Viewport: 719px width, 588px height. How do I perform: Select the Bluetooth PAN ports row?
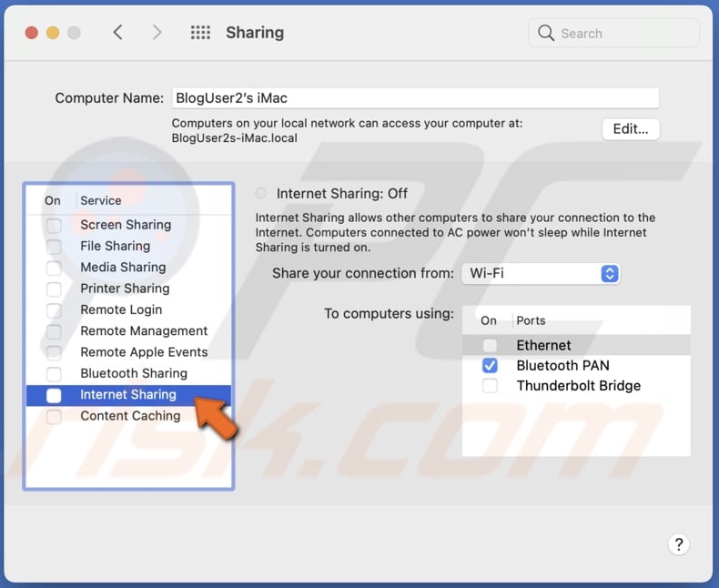576,366
